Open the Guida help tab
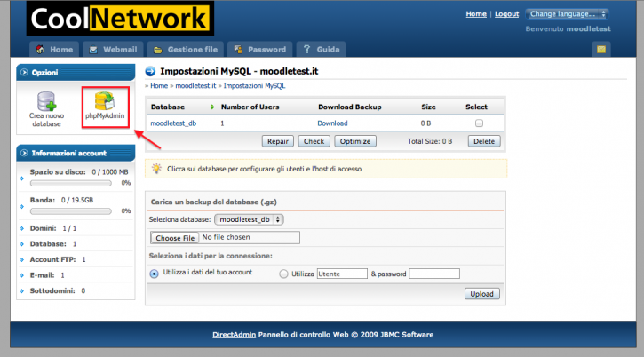The image size is (644, 357). [x=322, y=50]
